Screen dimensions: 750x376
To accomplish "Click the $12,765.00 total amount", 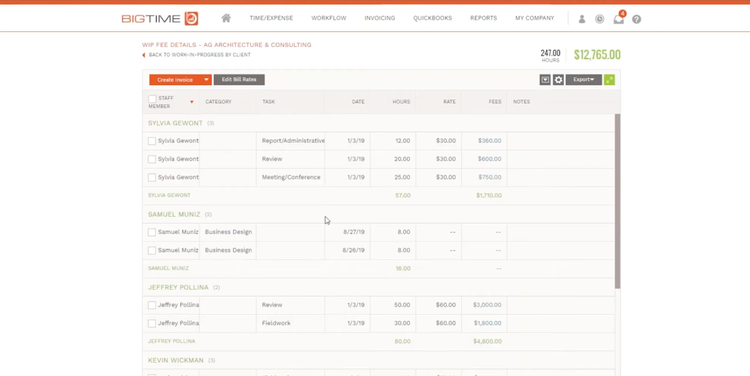I will click(597, 55).
